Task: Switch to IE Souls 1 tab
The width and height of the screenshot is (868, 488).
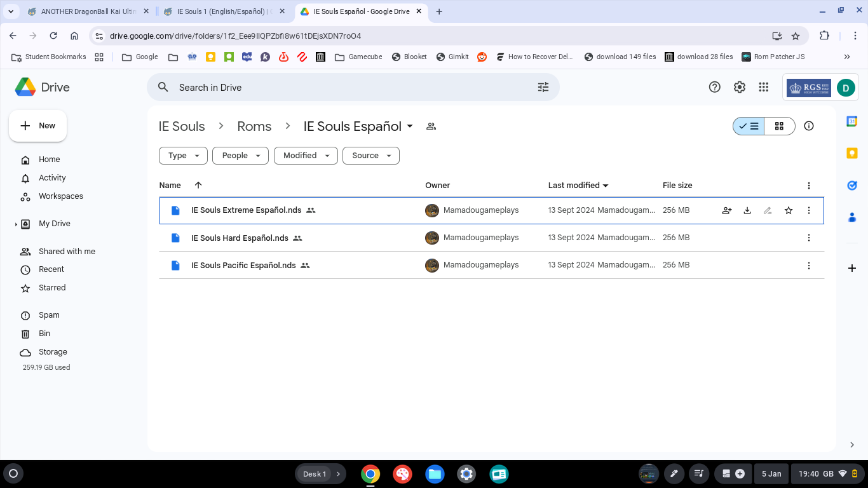Action: [226, 11]
